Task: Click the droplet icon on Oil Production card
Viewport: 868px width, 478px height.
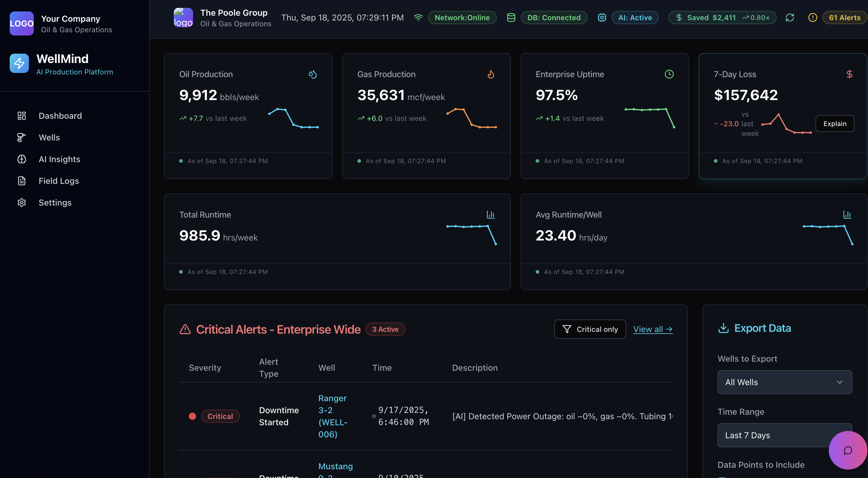Action: (313, 74)
